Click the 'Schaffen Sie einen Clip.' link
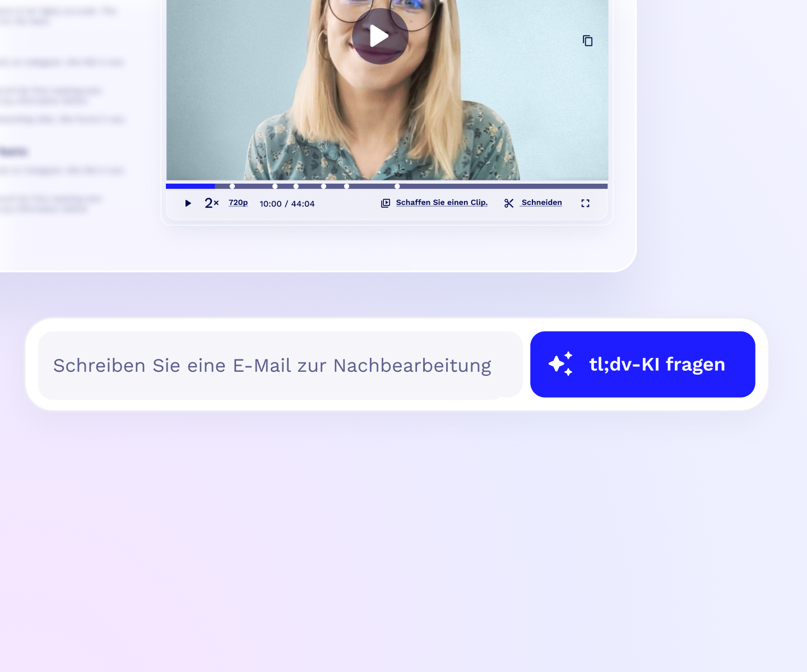Viewport: 807px width, 672px height. pyautogui.click(x=442, y=203)
